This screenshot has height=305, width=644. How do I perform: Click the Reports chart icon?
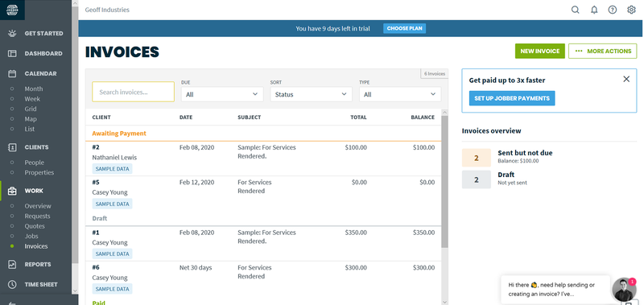click(x=12, y=265)
